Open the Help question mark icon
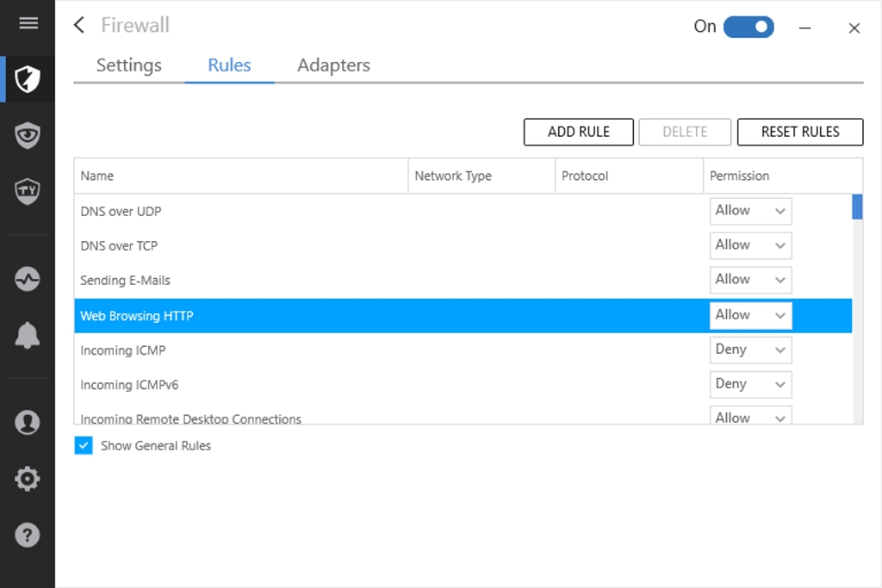 point(28,535)
